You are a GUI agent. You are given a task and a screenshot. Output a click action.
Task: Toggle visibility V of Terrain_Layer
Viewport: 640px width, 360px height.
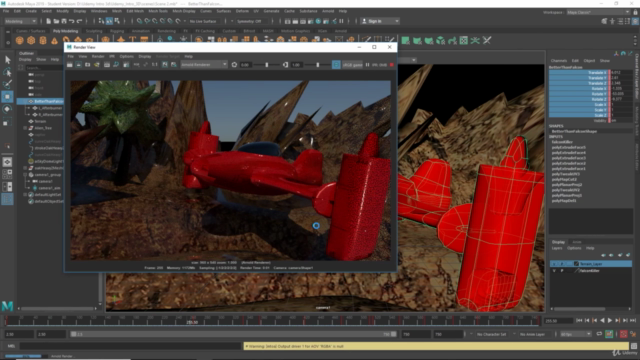pyautogui.click(x=554, y=264)
